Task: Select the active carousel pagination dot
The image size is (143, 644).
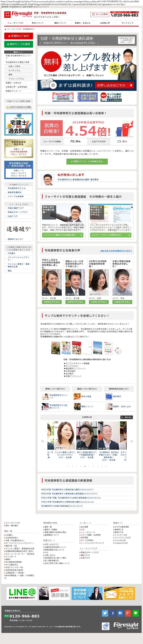Action: click(x=85, y=466)
